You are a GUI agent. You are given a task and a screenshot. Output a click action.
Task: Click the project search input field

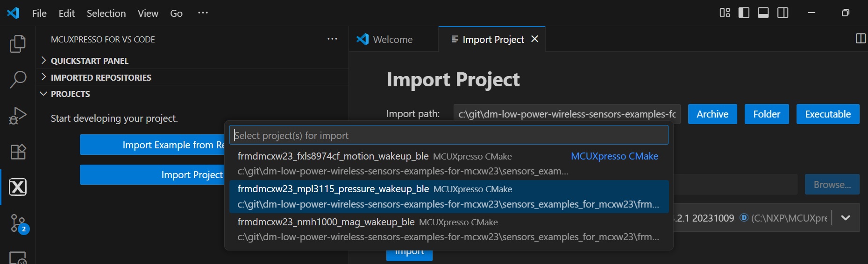pyautogui.click(x=448, y=136)
